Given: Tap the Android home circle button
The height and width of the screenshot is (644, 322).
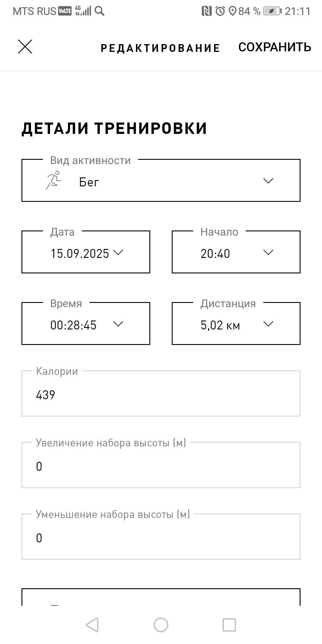Looking at the screenshot, I should (161, 625).
